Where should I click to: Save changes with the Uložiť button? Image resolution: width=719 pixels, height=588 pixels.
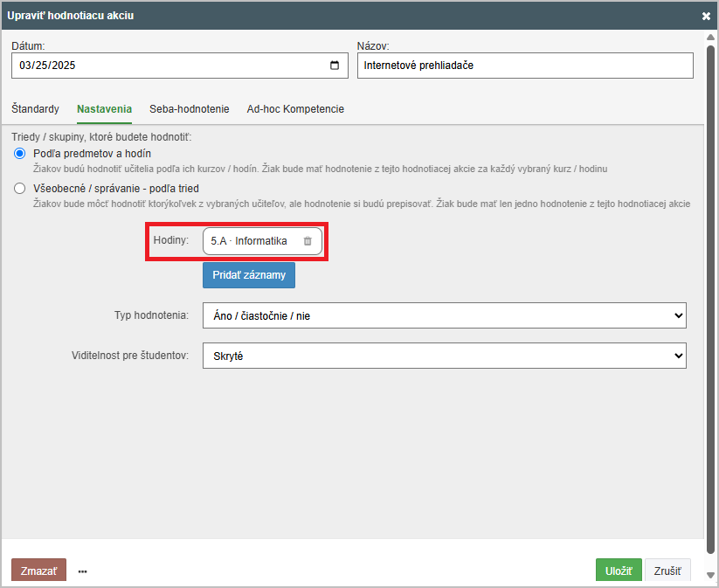(619, 571)
